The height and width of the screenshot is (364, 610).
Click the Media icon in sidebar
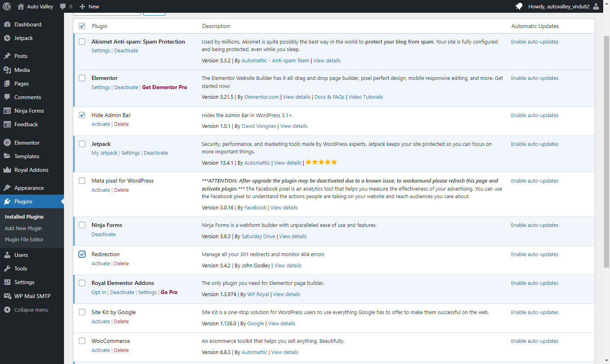pyautogui.click(x=7, y=70)
